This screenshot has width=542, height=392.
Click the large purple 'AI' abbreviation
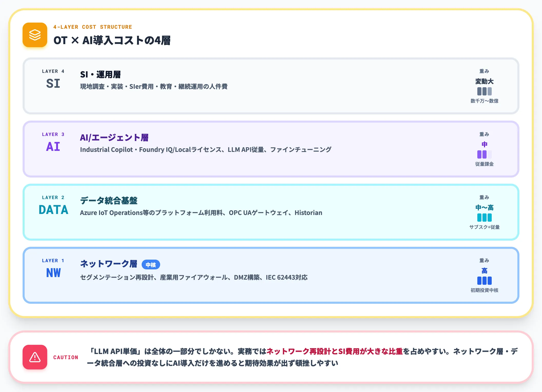coord(53,147)
